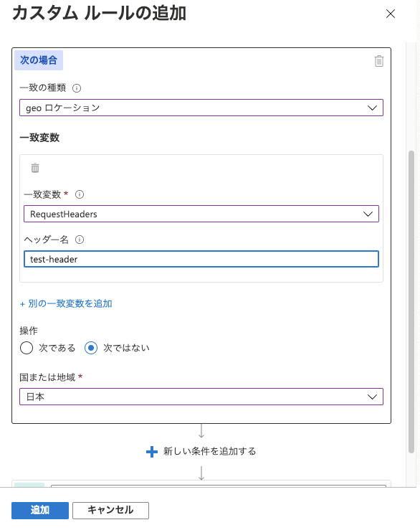Remove the match variable using small trash icon
The image size is (420, 530).
point(35,168)
